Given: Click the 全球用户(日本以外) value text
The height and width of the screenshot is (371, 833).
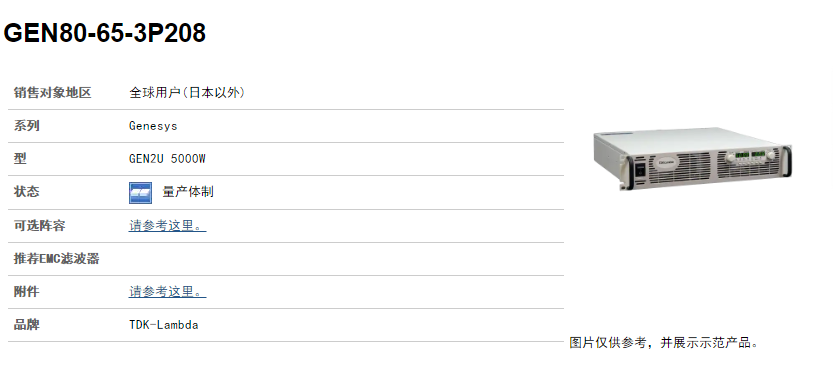Looking at the screenshot, I should point(187,92).
